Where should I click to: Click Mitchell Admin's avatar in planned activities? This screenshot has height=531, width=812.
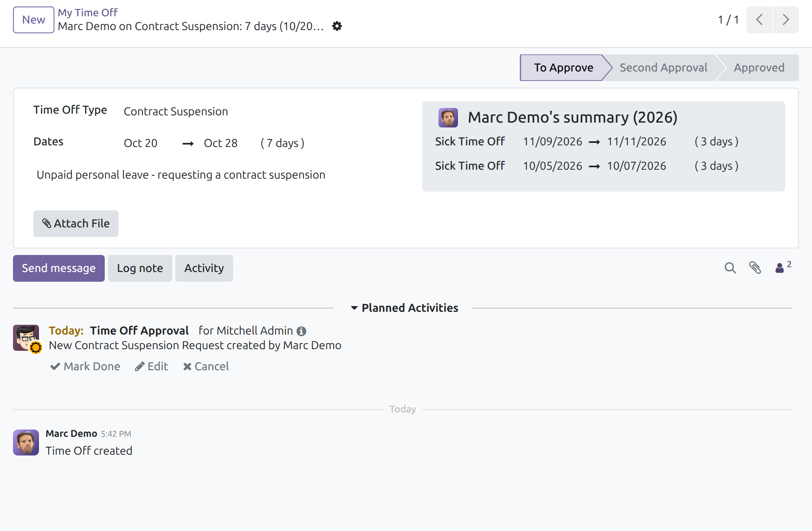(26, 338)
